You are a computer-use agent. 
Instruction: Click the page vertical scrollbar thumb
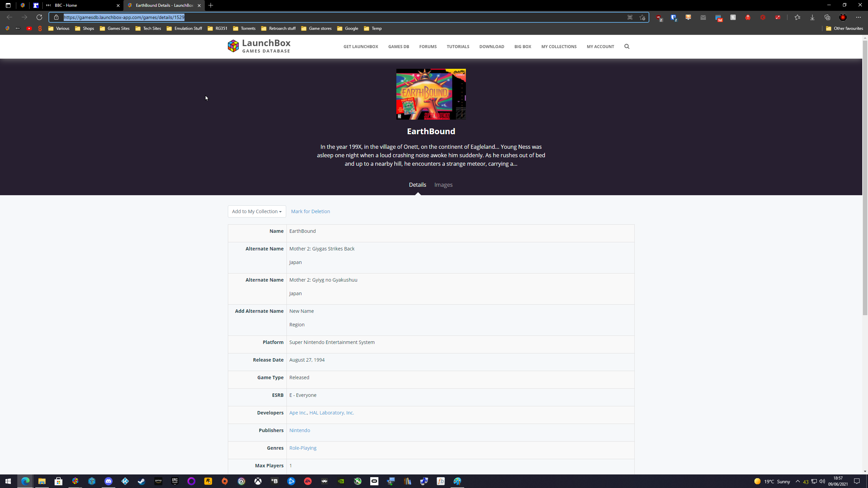[x=865, y=178]
